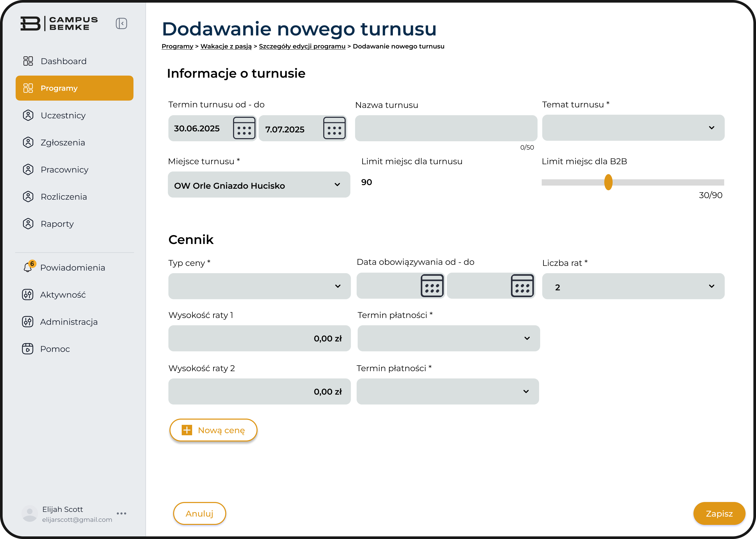Viewport: 756px width, 539px height.
Task: Open user options three-dots menu
Action: pos(121,513)
